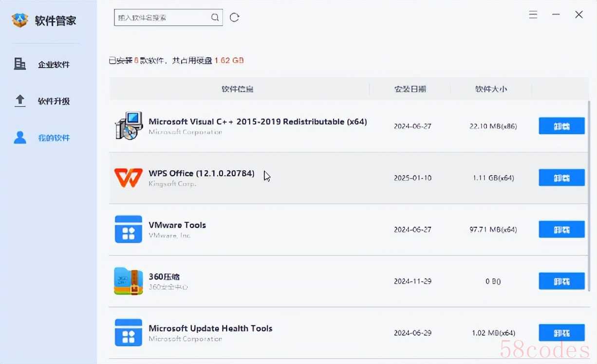Screen dimensions: 597x364
Task: Select the VMware Tools name text
Action: [x=177, y=225]
